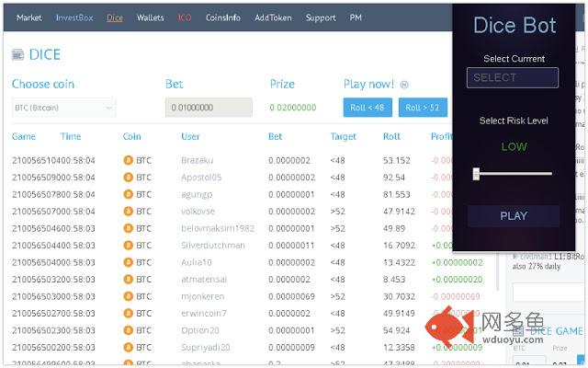
Task: Open user agungp's profile
Action: [197, 194]
